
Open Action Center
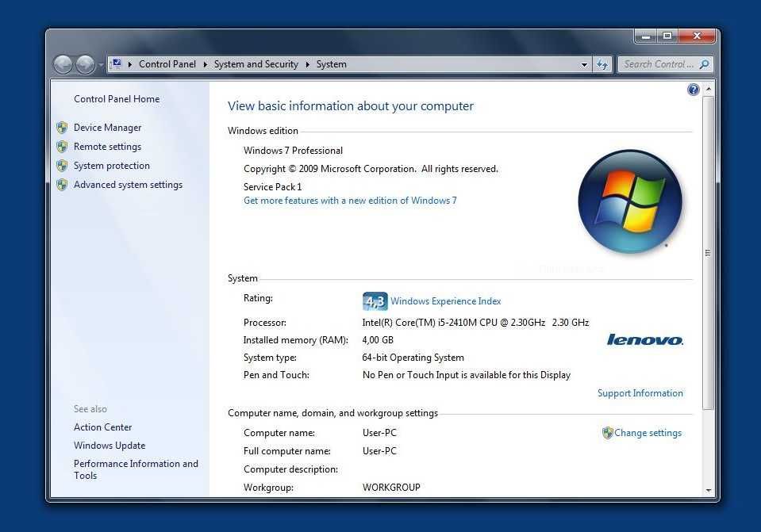(x=103, y=427)
